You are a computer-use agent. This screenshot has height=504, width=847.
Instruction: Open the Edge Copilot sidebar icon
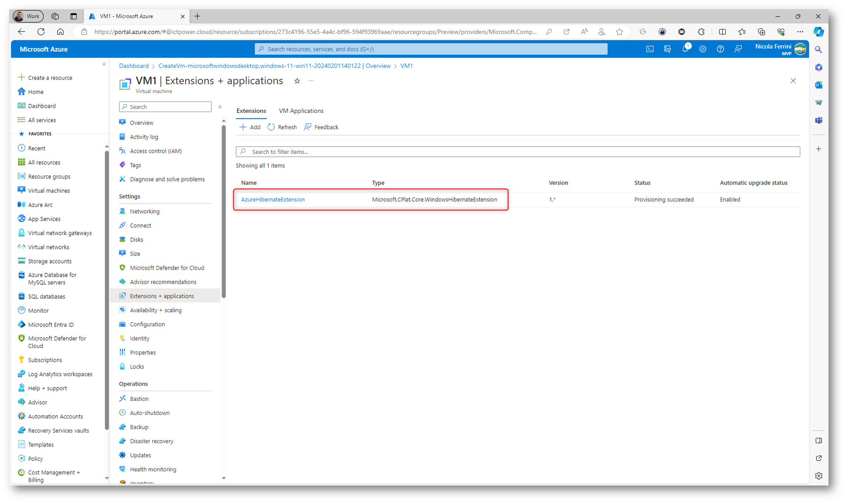818,32
